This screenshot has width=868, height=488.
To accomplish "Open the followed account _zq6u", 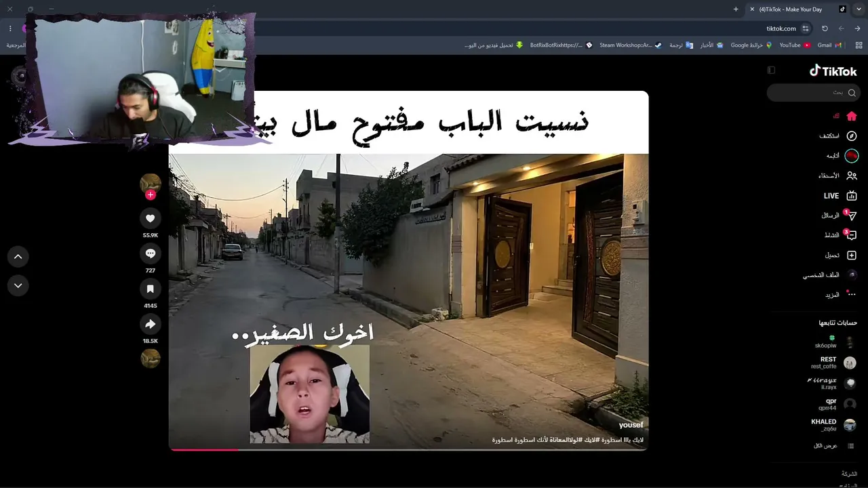I will coord(834,425).
